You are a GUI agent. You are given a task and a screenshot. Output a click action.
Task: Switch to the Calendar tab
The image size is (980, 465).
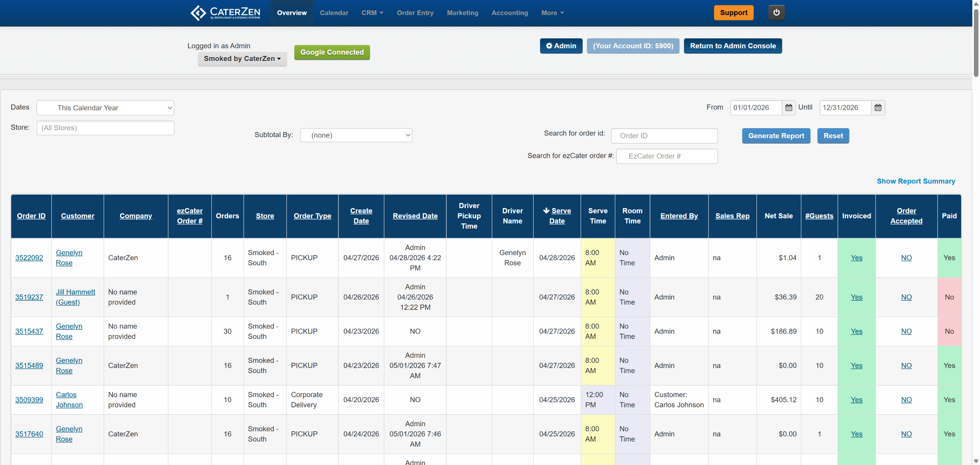[334, 13]
